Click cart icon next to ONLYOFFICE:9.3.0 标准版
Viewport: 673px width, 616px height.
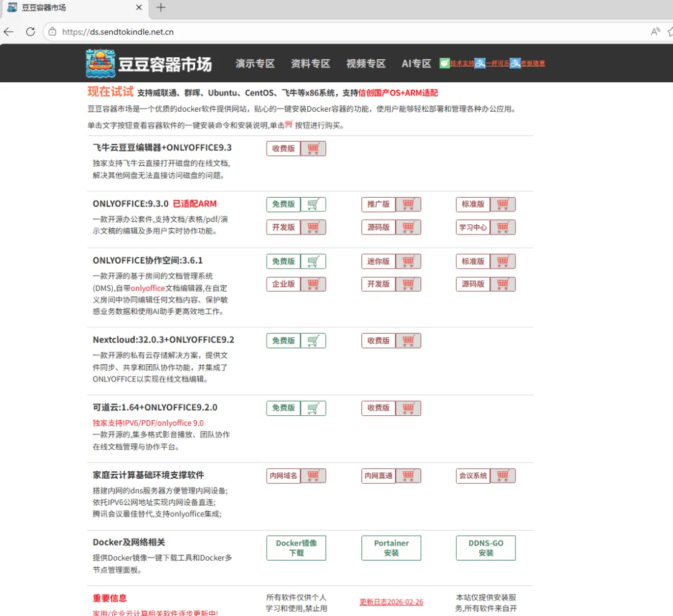[x=503, y=205]
